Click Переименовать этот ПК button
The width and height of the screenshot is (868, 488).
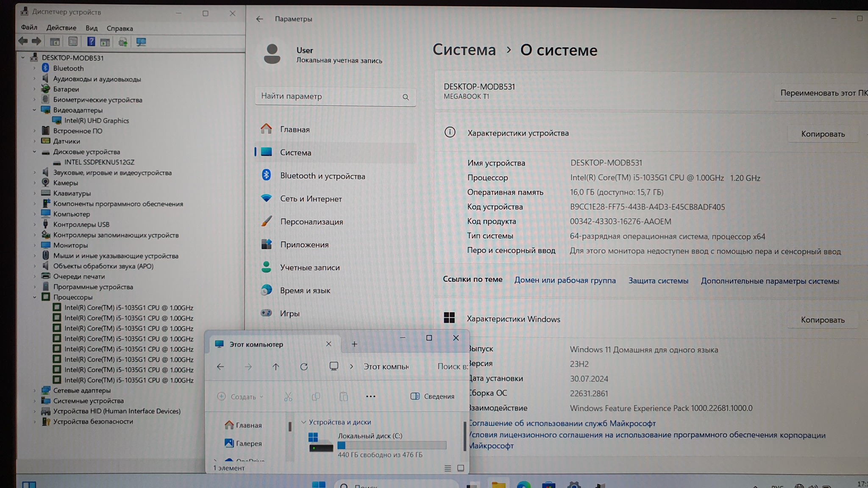coord(822,93)
